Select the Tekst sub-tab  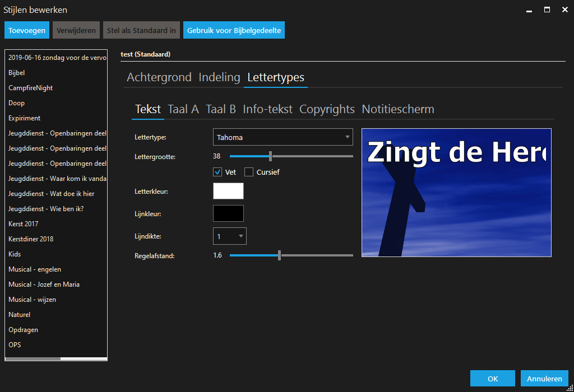pos(148,109)
